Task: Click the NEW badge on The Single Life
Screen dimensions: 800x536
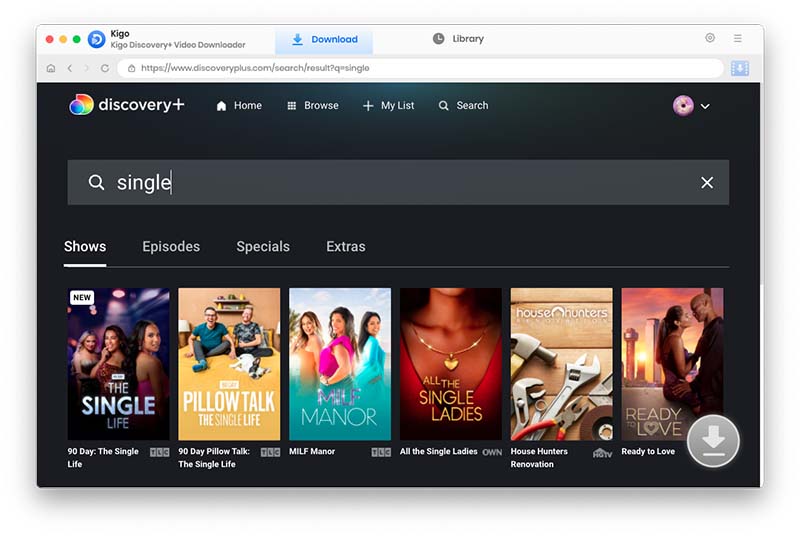Action: [x=82, y=297]
